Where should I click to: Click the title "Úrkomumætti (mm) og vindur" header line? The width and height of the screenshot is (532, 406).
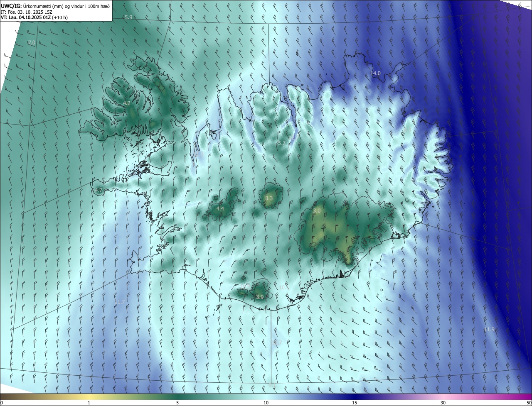(x=55, y=5)
